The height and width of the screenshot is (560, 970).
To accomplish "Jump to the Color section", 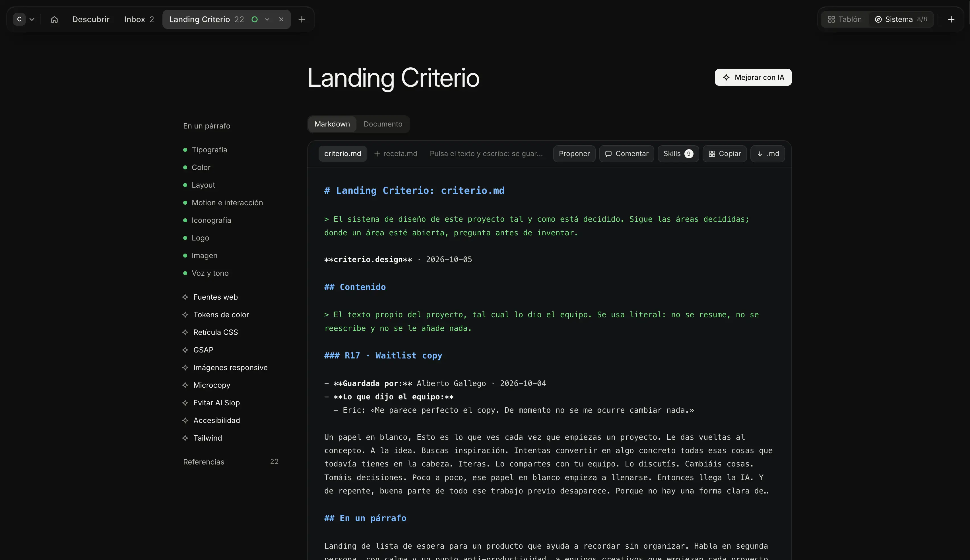I will coord(197,167).
